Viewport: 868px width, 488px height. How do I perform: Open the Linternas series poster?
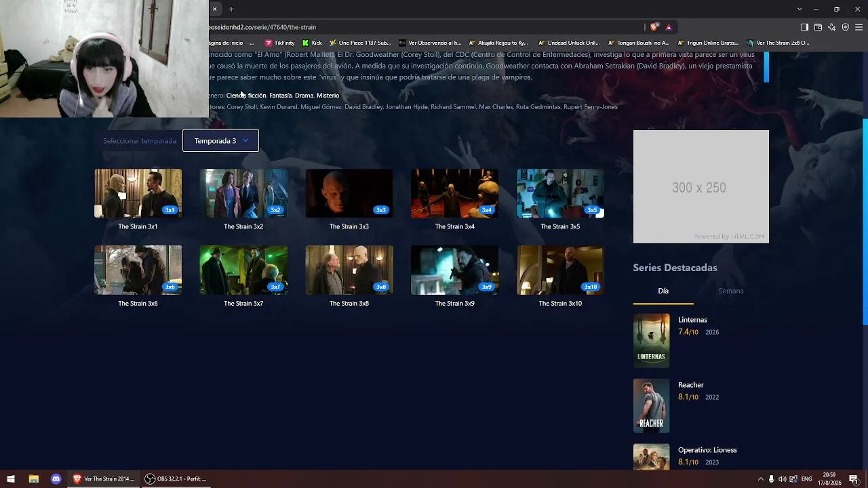[651, 340]
